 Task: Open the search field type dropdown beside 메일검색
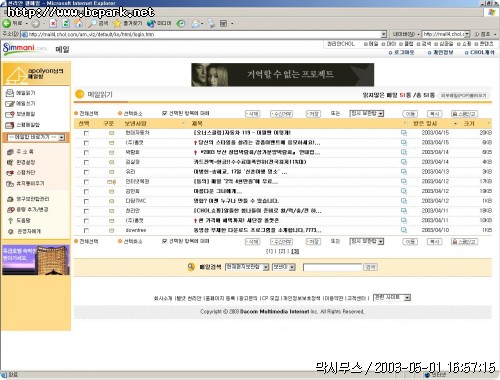pyautogui.click(x=284, y=267)
